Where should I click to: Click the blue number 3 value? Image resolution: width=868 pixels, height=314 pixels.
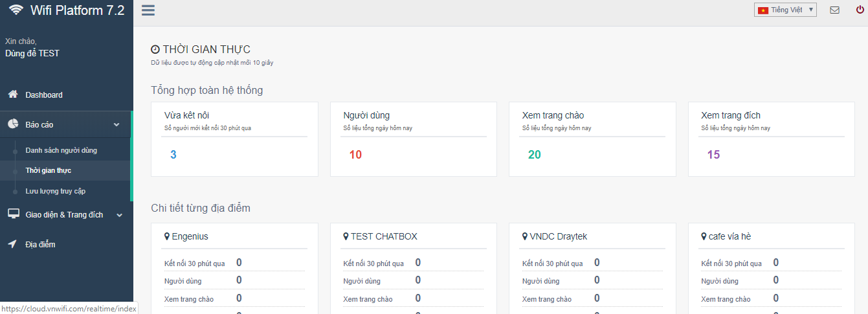point(173,155)
